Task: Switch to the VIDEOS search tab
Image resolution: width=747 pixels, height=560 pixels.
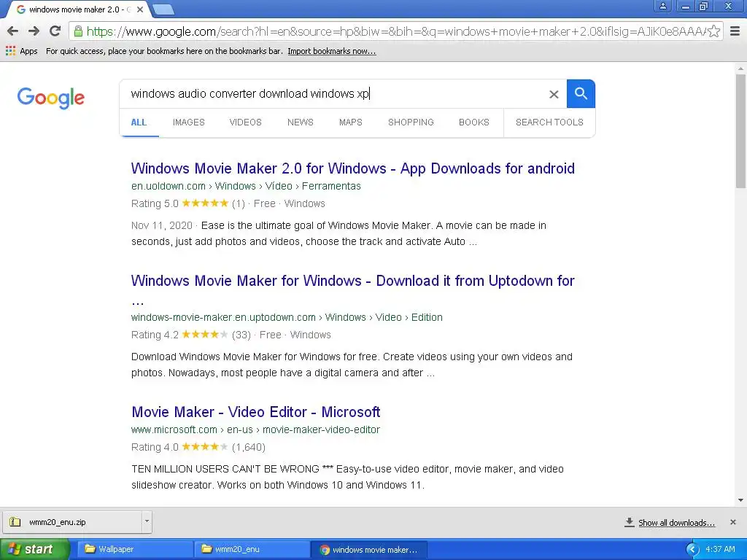Action: pyautogui.click(x=245, y=122)
